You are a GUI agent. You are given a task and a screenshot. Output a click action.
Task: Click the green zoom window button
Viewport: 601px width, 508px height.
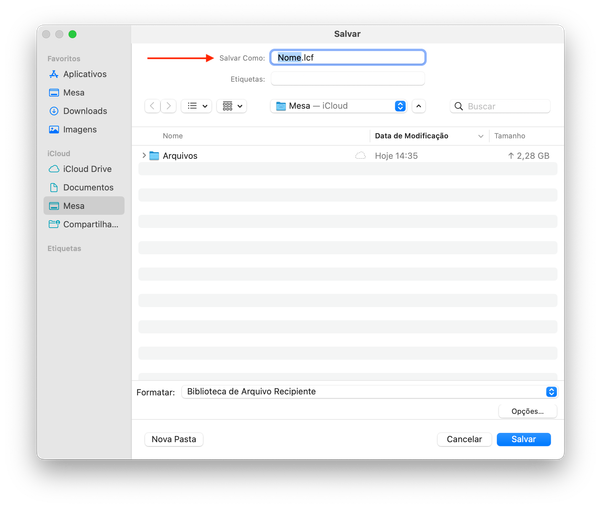tap(72, 34)
